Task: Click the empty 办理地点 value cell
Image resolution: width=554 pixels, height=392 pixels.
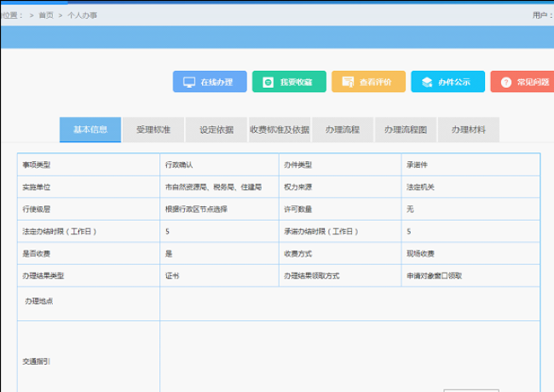Action: [x=349, y=303]
